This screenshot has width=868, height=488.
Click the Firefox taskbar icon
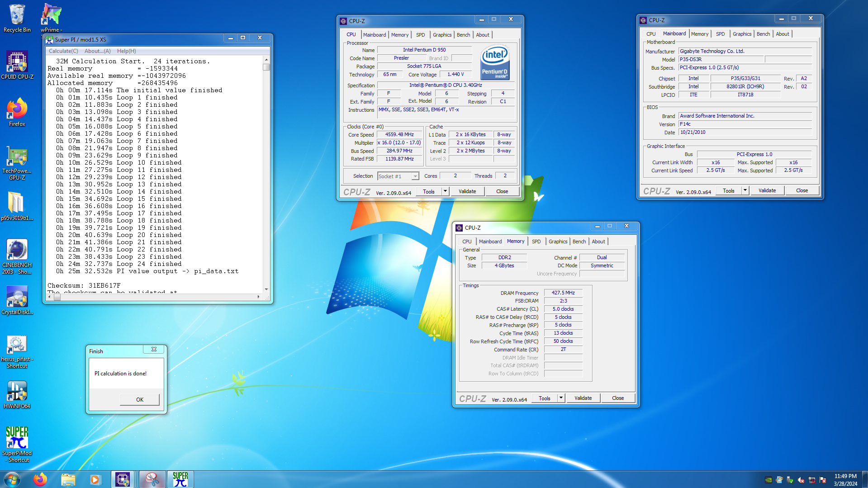[x=40, y=479]
